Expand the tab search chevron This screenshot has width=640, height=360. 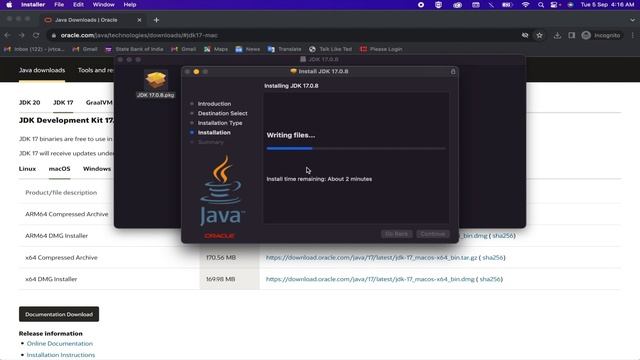point(632,20)
